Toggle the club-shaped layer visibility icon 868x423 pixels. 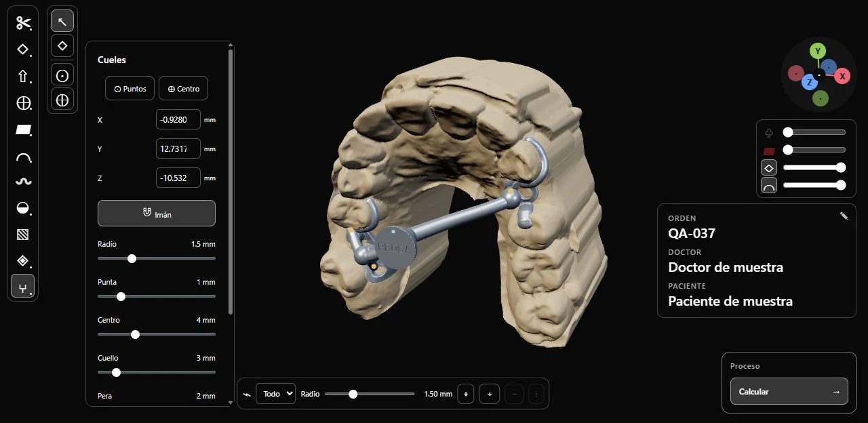[769, 133]
